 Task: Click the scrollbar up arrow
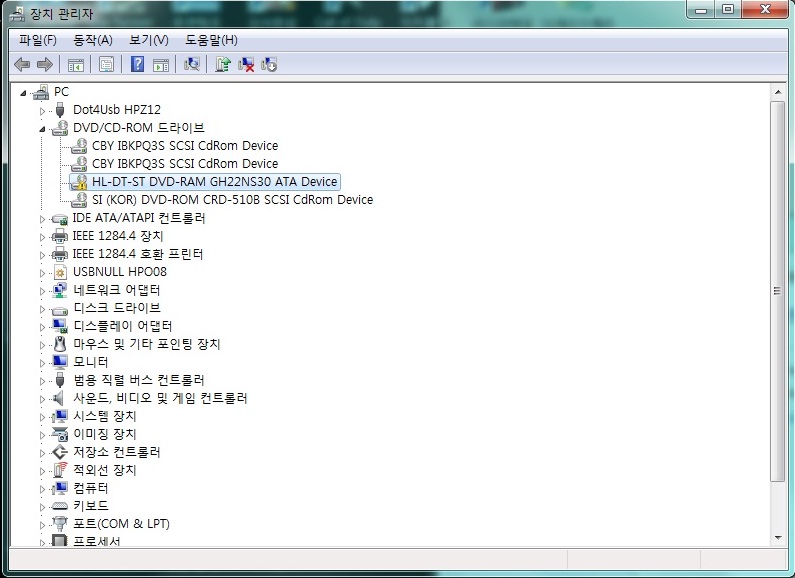click(x=777, y=92)
